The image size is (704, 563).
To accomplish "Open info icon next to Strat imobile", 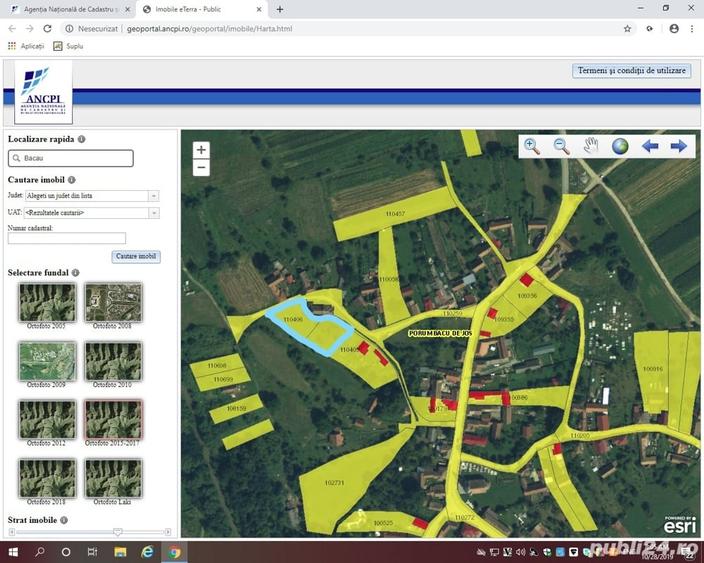I will (64, 520).
